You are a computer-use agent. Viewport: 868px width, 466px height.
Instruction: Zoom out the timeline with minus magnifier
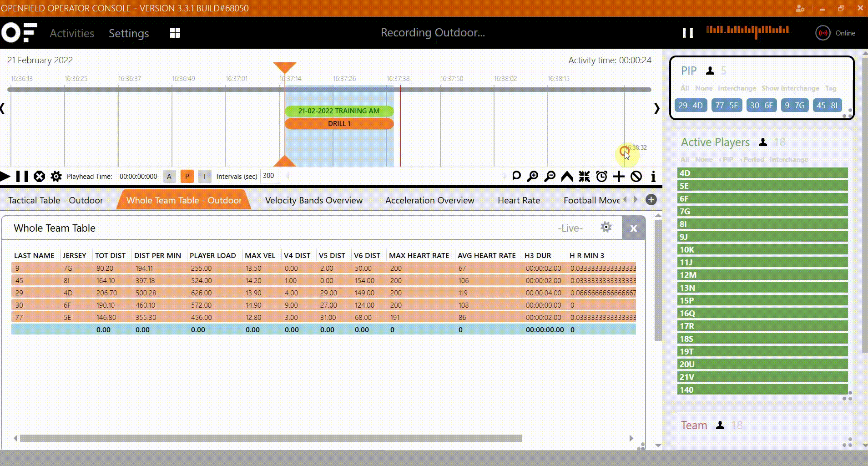550,176
